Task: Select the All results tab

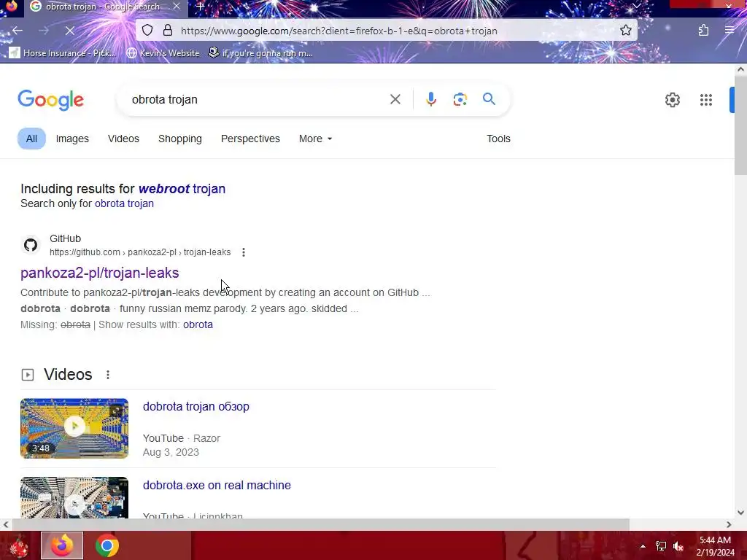Action: click(31, 139)
